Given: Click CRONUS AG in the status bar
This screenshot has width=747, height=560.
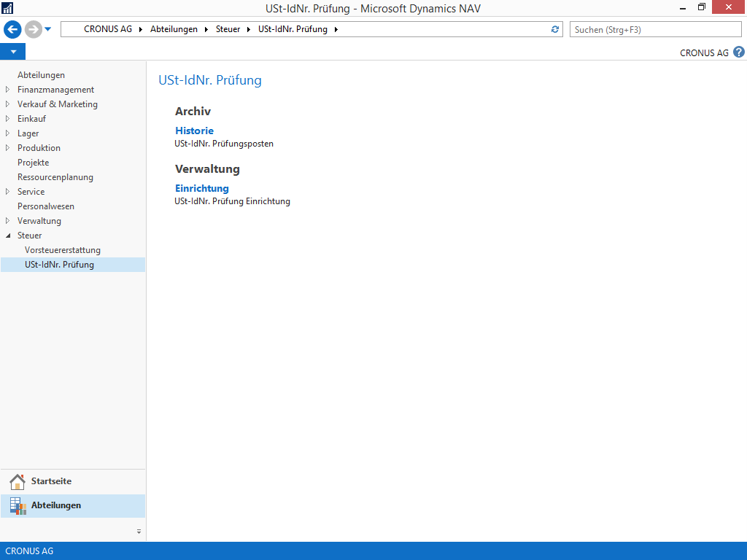Looking at the screenshot, I should 29,551.
